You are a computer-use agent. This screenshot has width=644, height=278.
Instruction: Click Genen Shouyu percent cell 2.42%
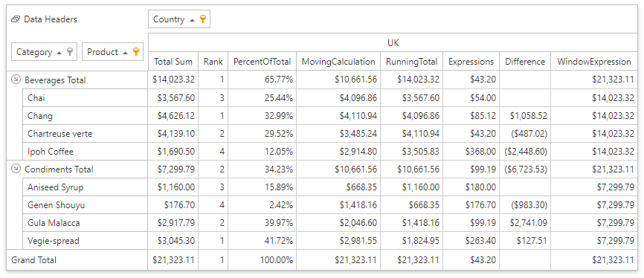coord(262,205)
